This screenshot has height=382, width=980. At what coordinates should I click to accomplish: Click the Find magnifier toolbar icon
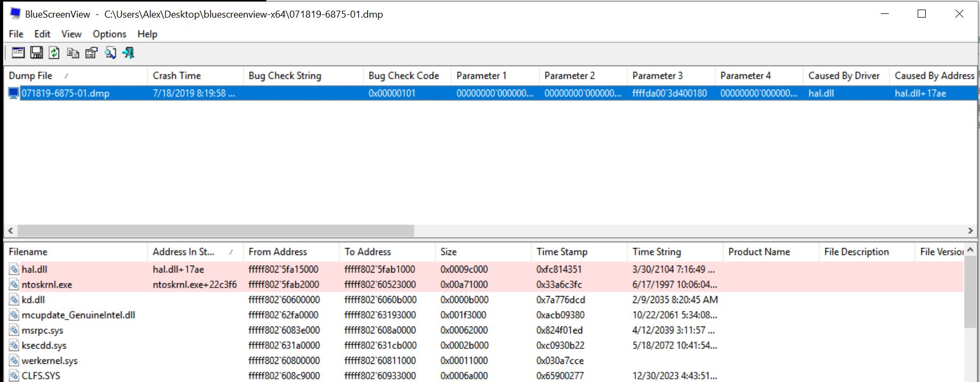[x=110, y=52]
